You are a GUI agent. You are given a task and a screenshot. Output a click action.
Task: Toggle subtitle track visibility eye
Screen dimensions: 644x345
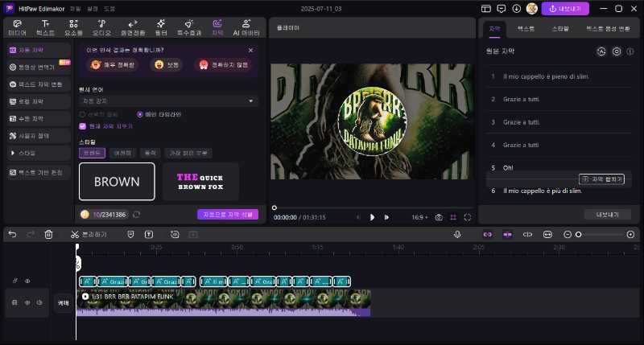click(27, 281)
